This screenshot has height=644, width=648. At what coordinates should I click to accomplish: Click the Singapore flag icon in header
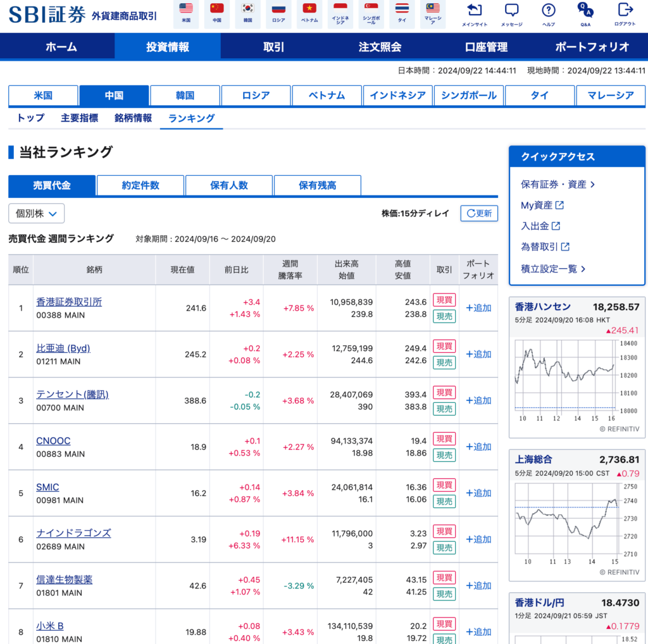371,7
